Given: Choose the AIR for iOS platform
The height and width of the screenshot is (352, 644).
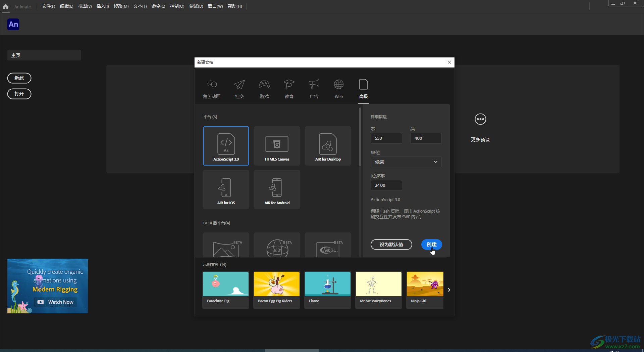Looking at the screenshot, I should click(x=226, y=189).
